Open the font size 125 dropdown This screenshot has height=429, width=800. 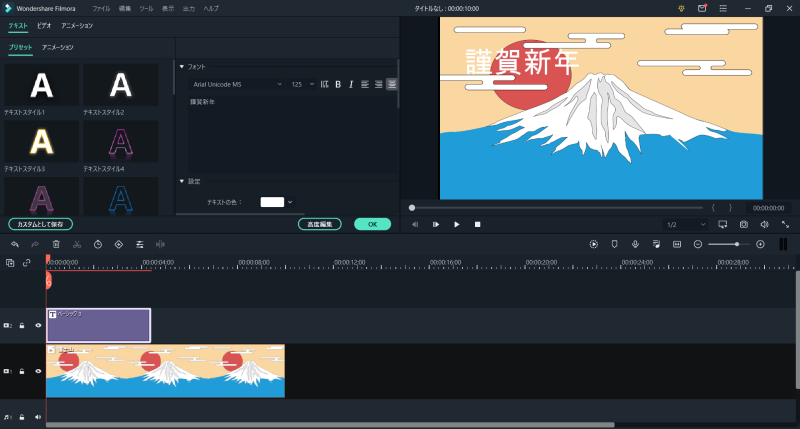[301, 84]
